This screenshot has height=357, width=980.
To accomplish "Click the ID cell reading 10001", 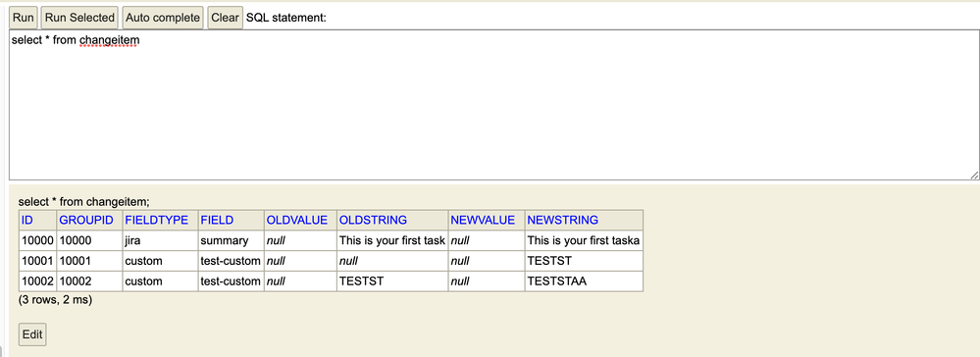I will click(38, 261).
